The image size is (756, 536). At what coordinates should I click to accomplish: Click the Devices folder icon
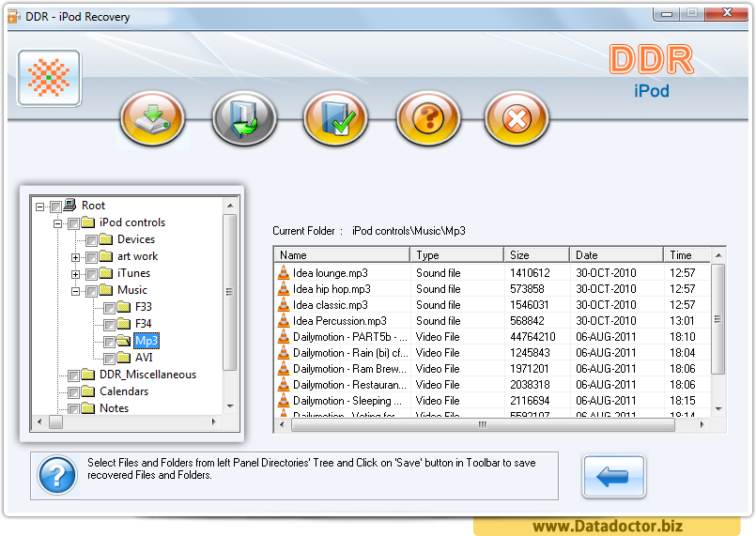pyautogui.click(x=105, y=239)
